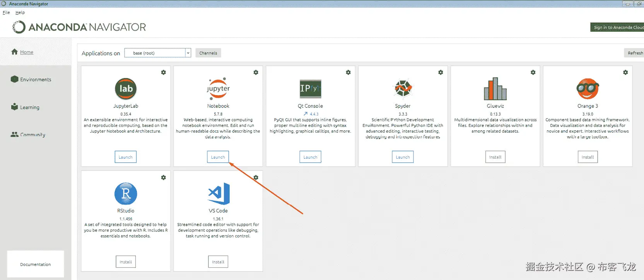The height and width of the screenshot is (280, 644).
Task: Click Glueviz version 0.13.3 text
Action: point(495,114)
